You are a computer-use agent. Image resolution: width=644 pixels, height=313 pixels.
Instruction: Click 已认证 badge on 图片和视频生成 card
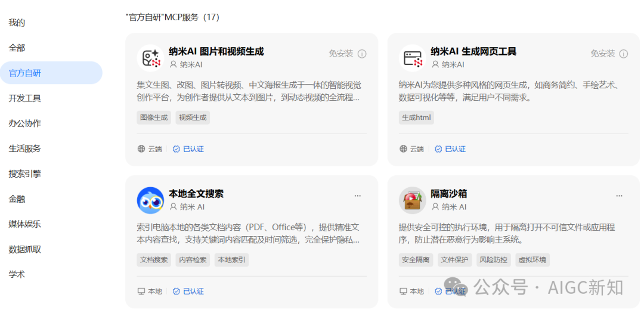188,148
